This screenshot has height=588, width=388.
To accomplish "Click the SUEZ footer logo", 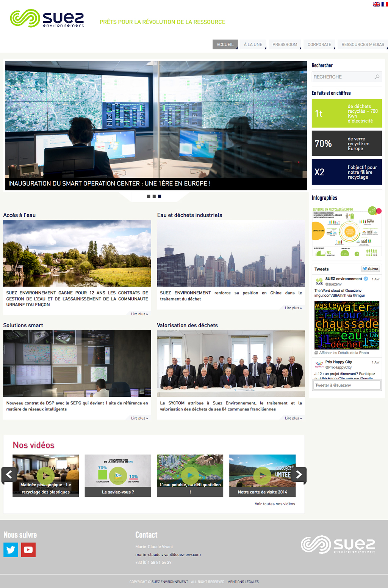I will click(x=338, y=545).
